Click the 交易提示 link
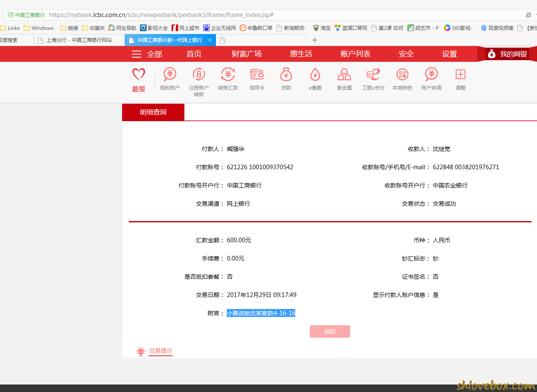Viewport: 537px width, 392px height. 161,351
